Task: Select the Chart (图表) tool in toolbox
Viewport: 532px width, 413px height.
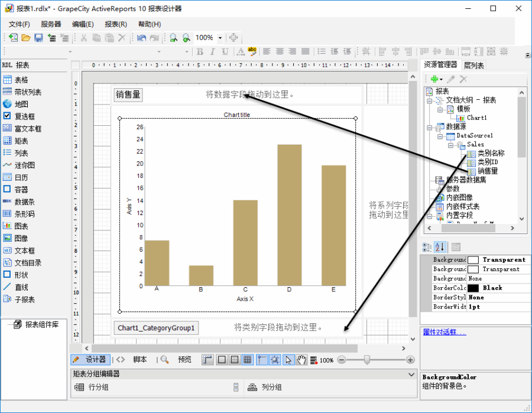Action: coord(21,226)
